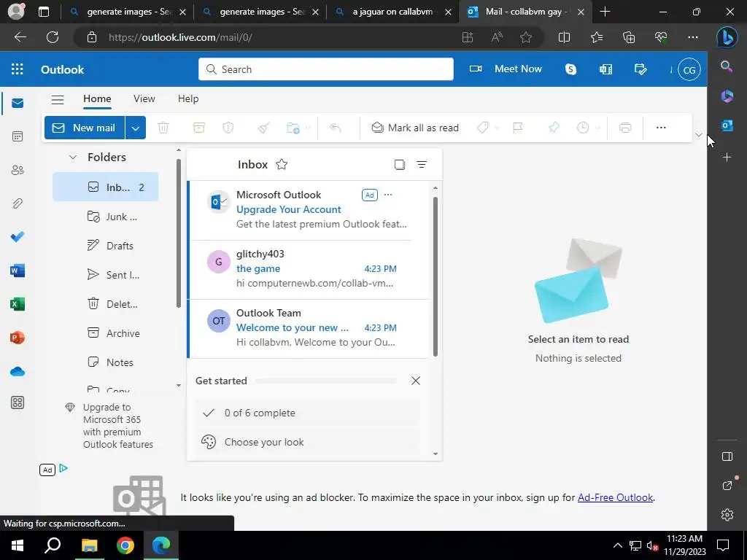Open To Do checkmark app
This screenshot has width=747, height=560.
(18, 237)
